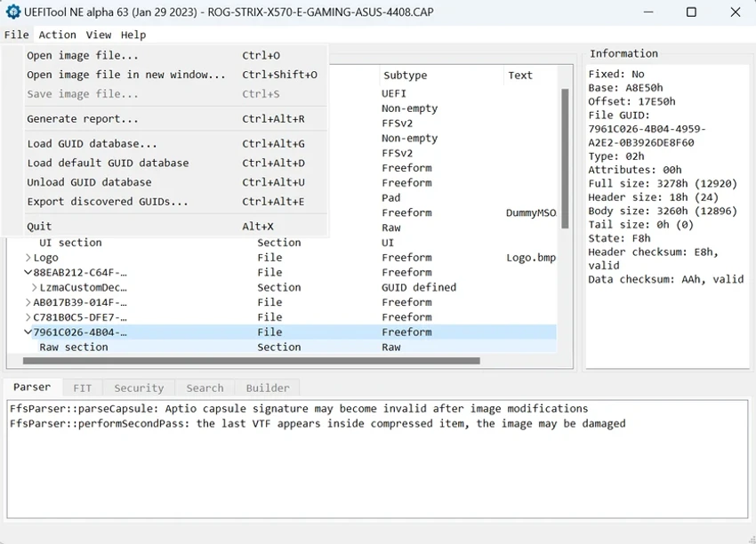This screenshot has height=544, width=756.
Task: Click the horizontal scrollbar of the tree
Action: coord(251,361)
